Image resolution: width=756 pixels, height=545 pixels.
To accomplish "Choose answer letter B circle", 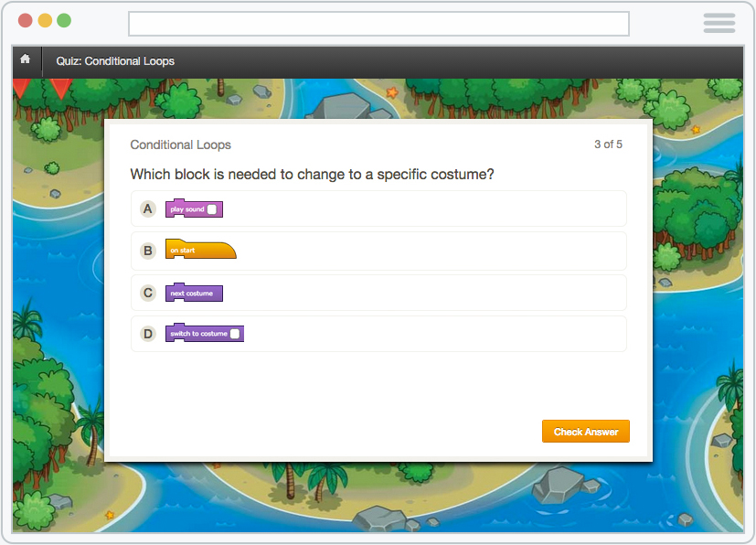I will click(x=148, y=251).
